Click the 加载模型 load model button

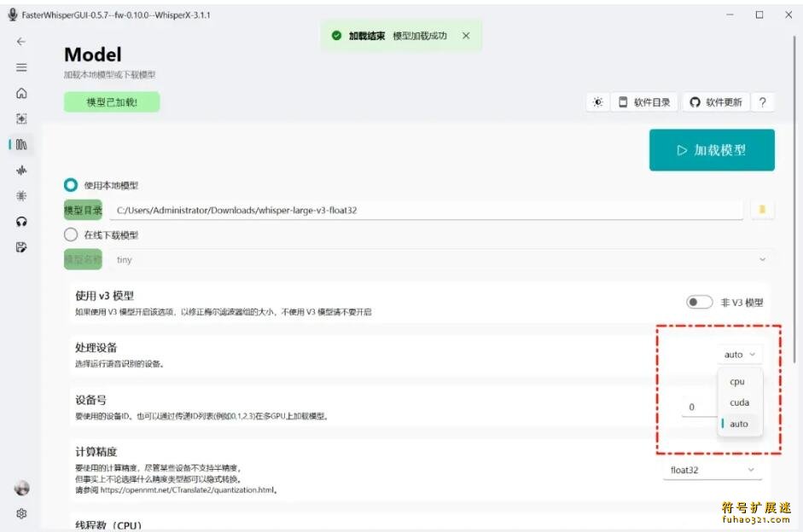(x=712, y=150)
